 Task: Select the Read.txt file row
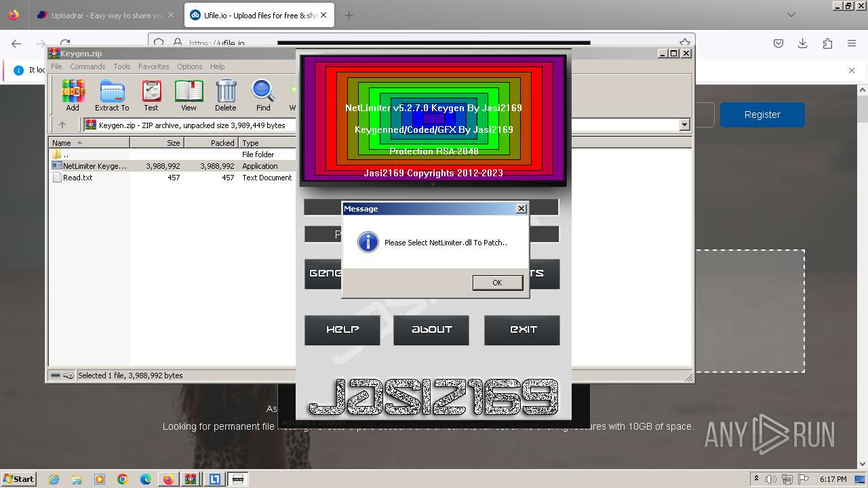click(x=172, y=178)
